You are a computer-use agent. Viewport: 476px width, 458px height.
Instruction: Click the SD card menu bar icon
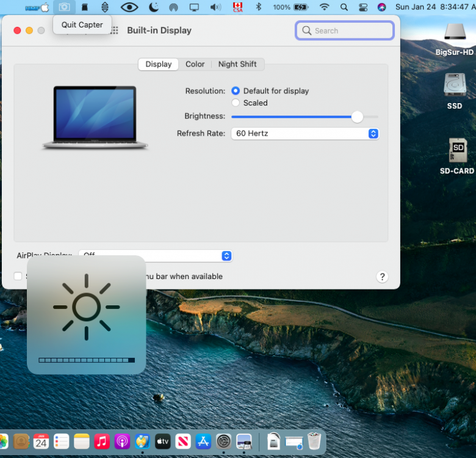click(x=85, y=7)
